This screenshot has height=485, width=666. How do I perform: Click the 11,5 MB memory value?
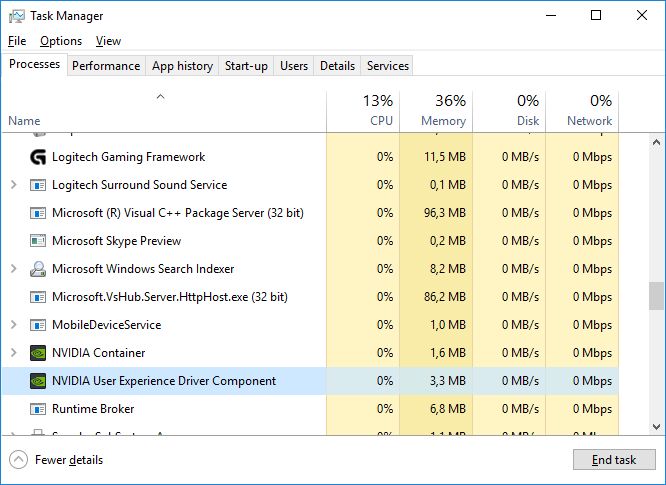tap(445, 157)
